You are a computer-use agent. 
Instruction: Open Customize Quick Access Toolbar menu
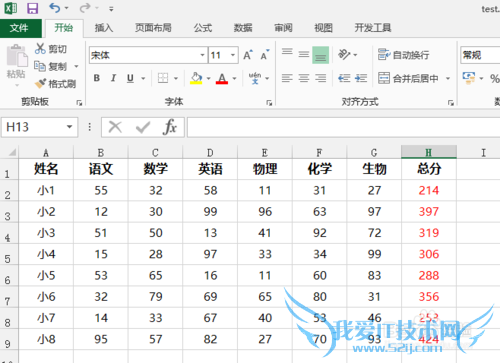(x=111, y=9)
